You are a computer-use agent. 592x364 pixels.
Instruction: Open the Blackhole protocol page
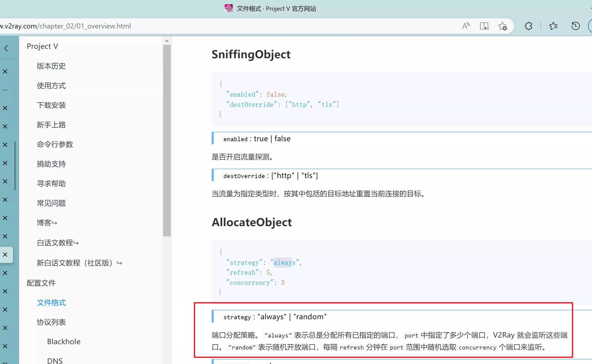click(x=64, y=342)
